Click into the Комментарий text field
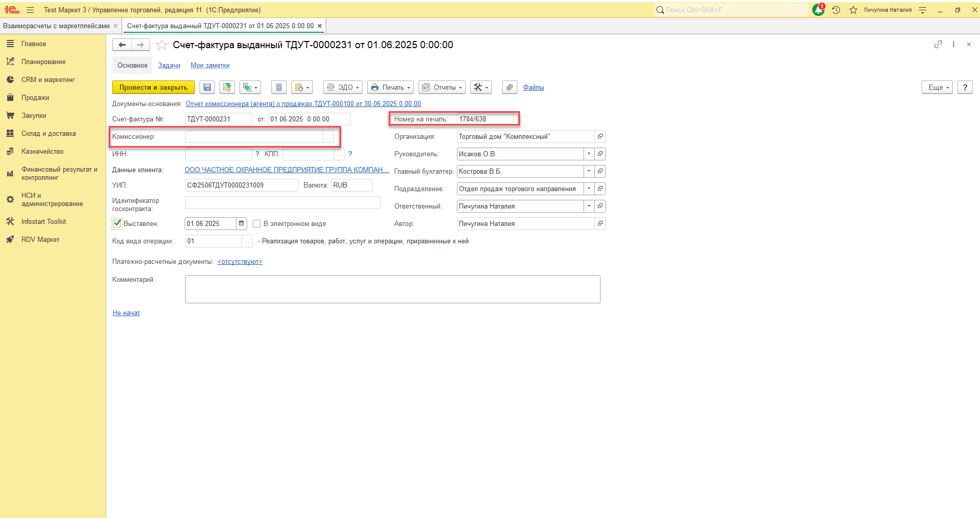The image size is (980, 518). coord(392,289)
